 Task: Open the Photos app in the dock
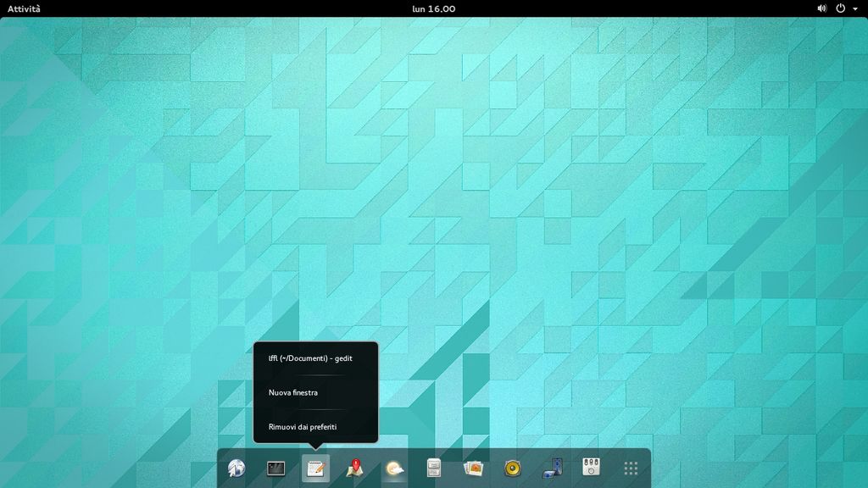[473, 468]
